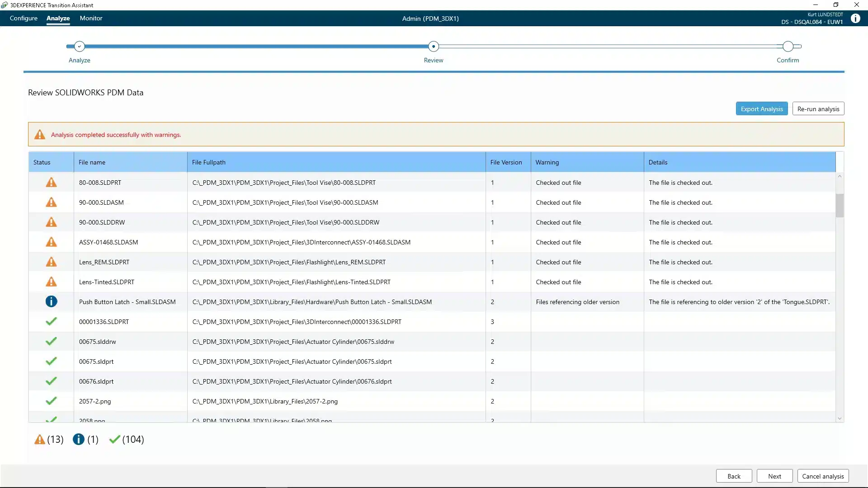The height and width of the screenshot is (488, 868).
Task: Open the information icon in the title bar
Action: click(x=856, y=19)
